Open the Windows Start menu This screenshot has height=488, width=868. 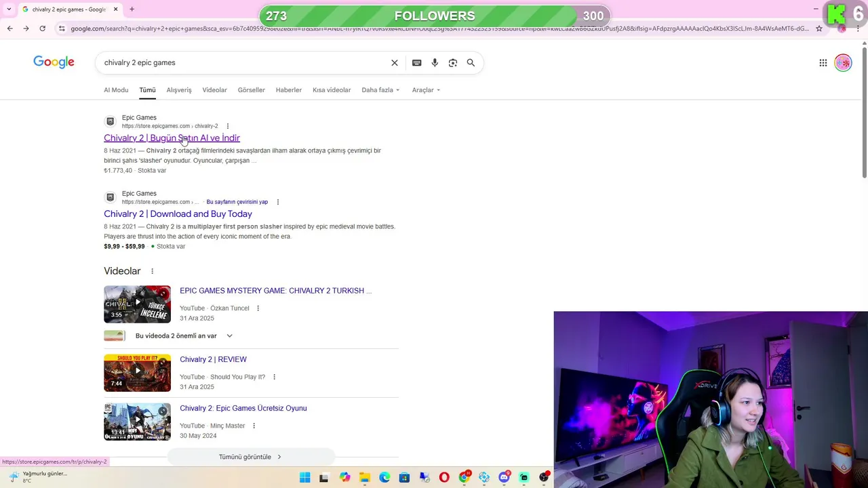tap(305, 478)
